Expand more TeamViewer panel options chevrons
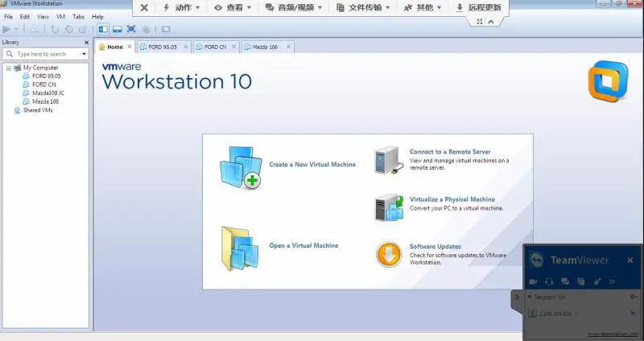The image size is (644, 341). (x=612, y=281)
